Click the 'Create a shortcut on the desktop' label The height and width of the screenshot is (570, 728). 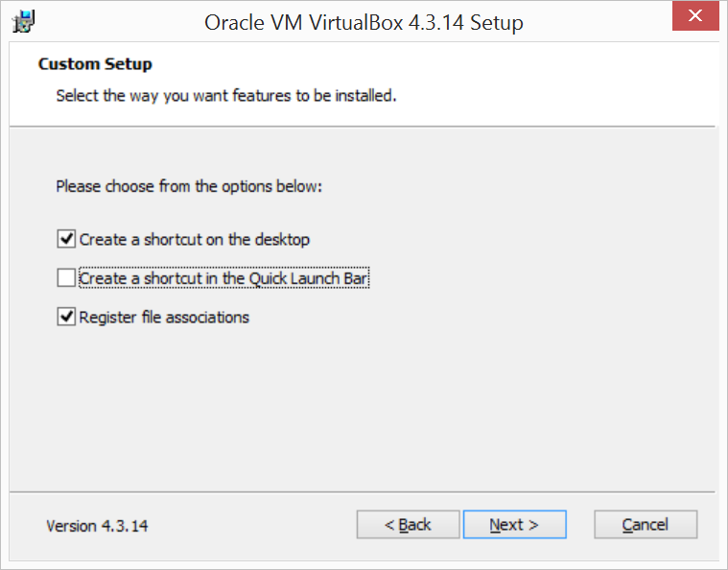194,240
